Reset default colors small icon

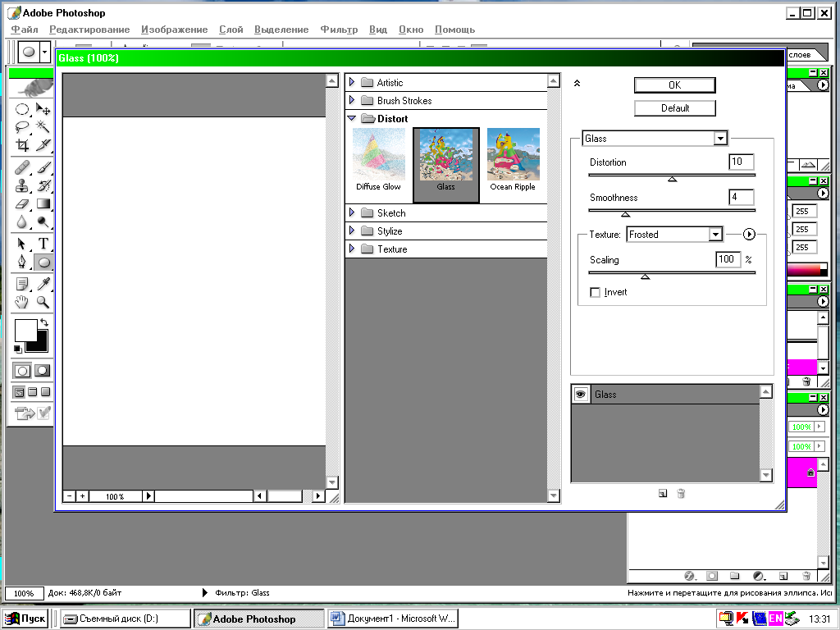[x=17, y=349]
